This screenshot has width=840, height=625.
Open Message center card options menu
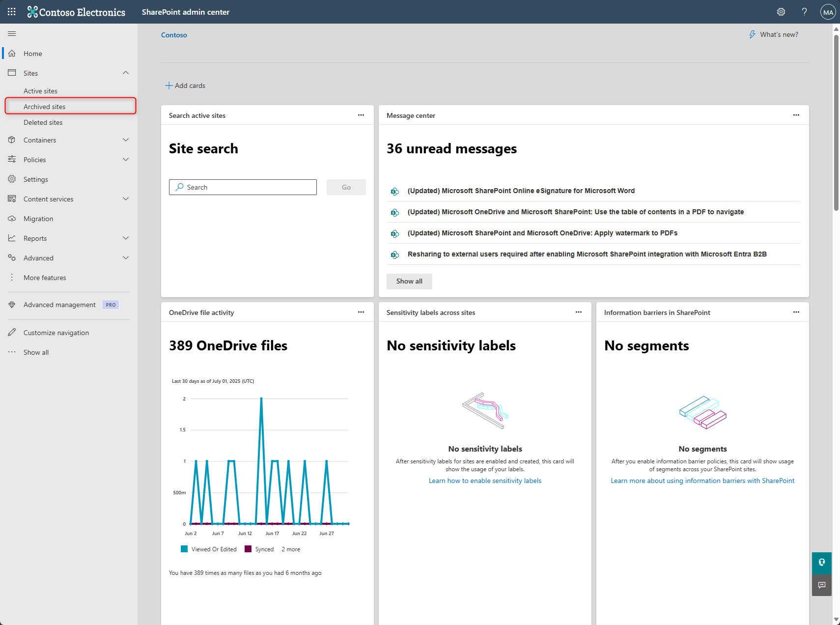click(x=796, y=115)
